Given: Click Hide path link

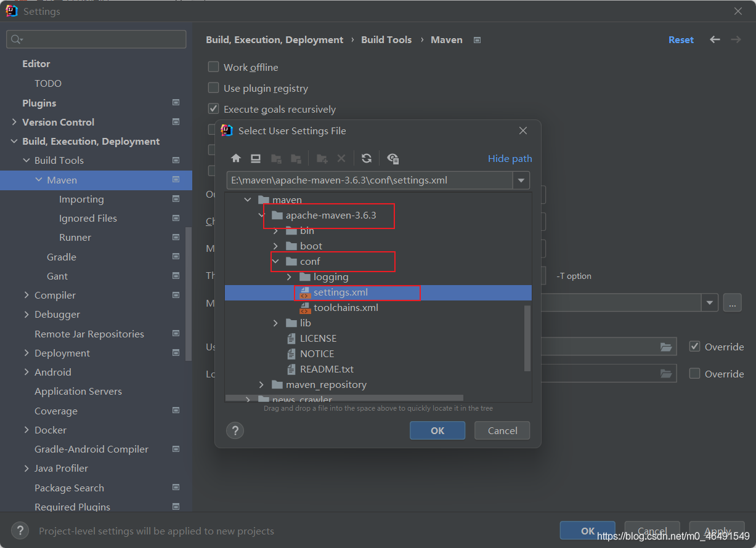Looking at the screenshot, I should click(x=510, y=158).
